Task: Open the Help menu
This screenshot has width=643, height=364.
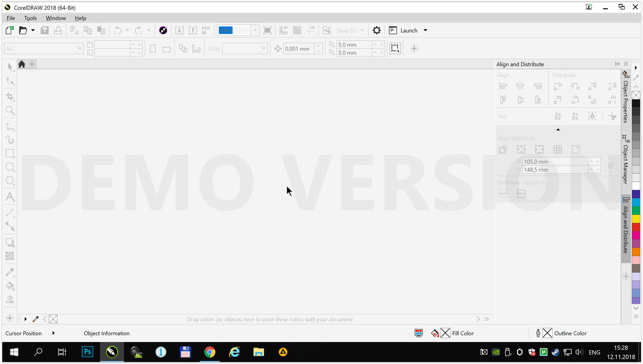Action: click(81, 18)
